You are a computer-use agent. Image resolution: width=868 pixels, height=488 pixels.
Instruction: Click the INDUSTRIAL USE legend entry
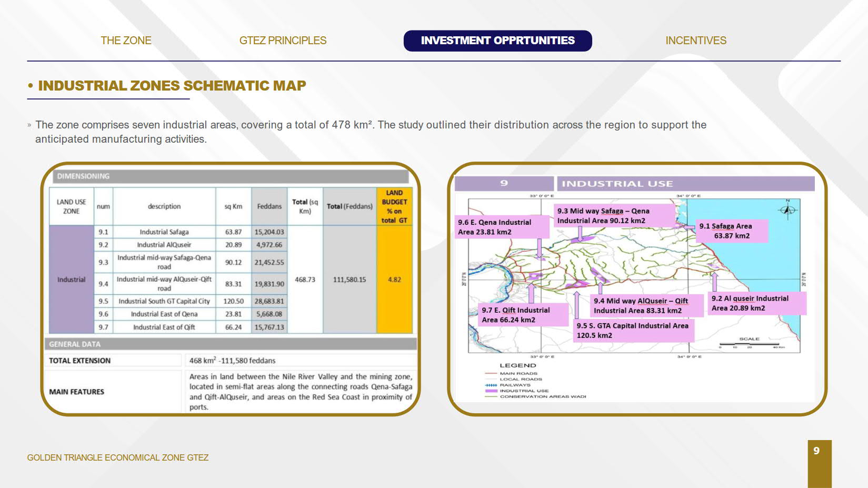517,391
